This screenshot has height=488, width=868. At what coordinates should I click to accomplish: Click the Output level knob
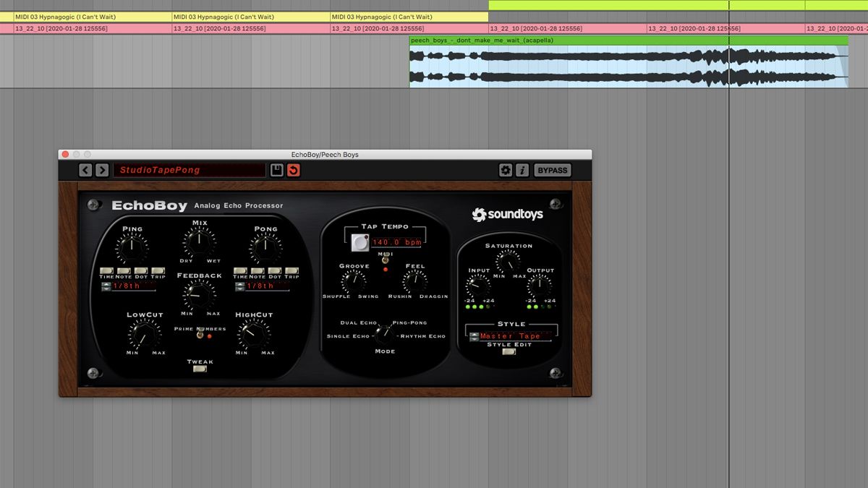coord(540,286)
